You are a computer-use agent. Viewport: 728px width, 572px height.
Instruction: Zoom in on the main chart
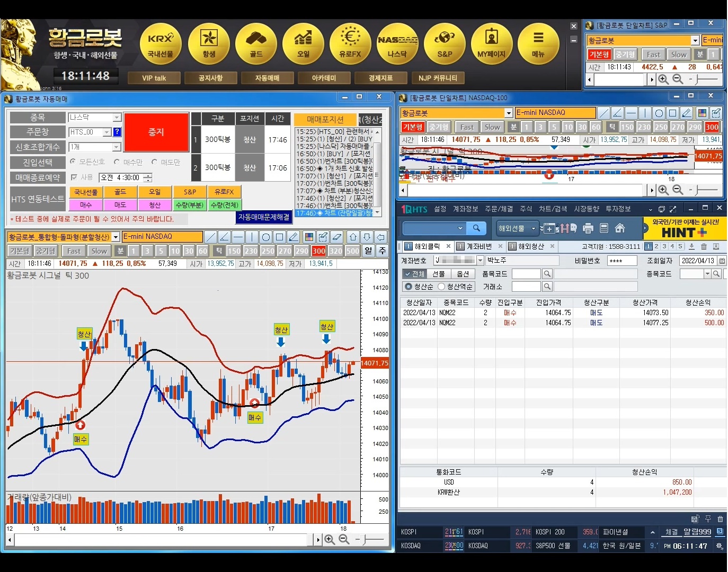[330, 539]
